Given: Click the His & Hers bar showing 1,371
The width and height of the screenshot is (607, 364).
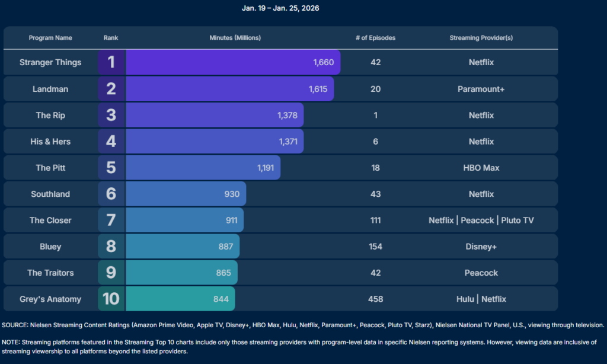Looking at the screenshot, I should [x=215, y=142].
